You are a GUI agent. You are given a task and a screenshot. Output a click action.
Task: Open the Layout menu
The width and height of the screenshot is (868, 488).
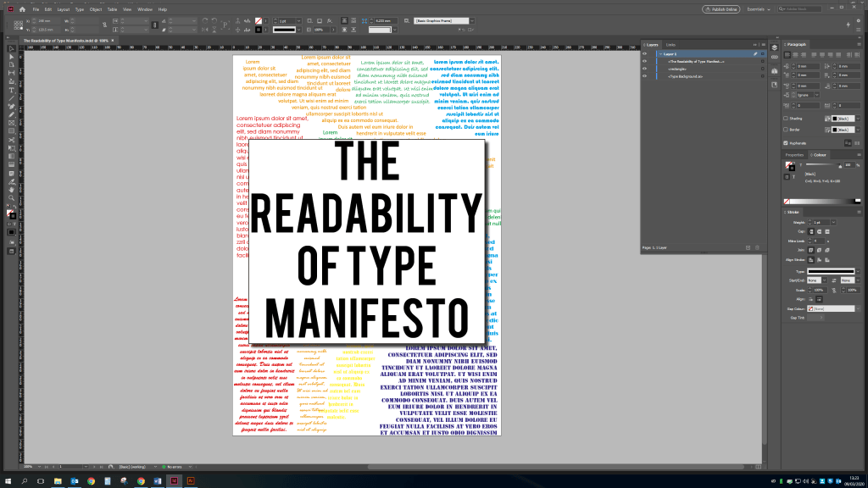pyautogui.click(x=63, y=9)
